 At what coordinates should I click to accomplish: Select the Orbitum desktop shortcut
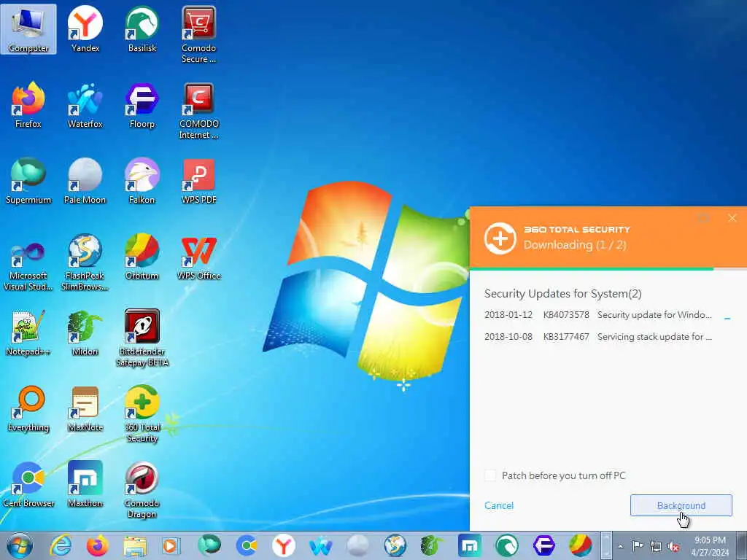142,257
